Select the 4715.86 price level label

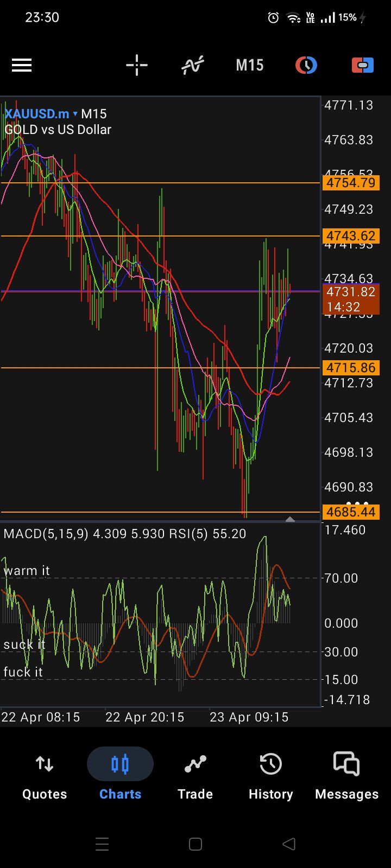(x=351, y=368)
